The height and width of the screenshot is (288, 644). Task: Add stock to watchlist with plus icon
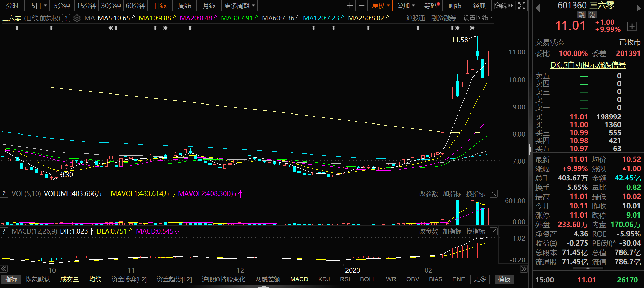(x=632, y=26)
